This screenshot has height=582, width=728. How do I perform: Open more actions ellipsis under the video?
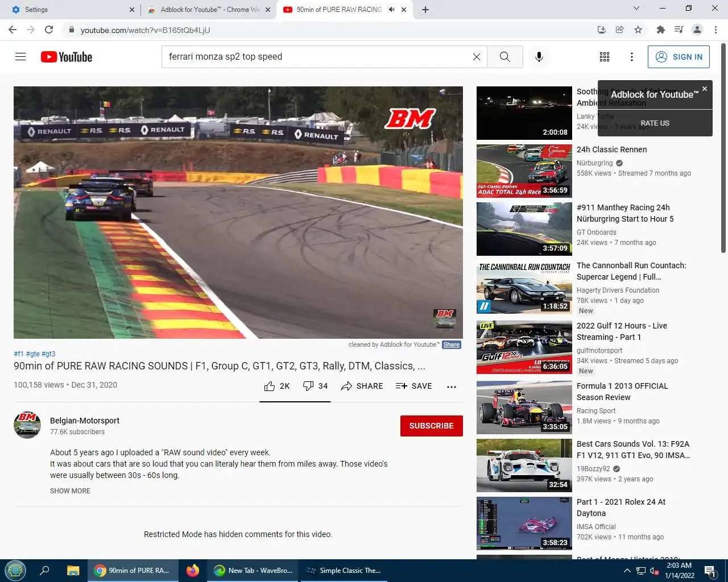pos(452,387)
